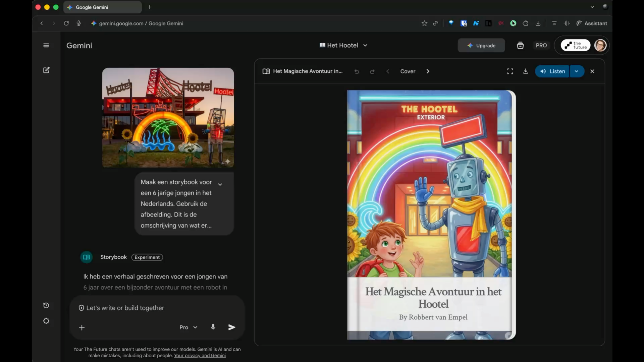Open settings gear in left sidebar
This screenshot has width=644, height=362.
[46, 321]
